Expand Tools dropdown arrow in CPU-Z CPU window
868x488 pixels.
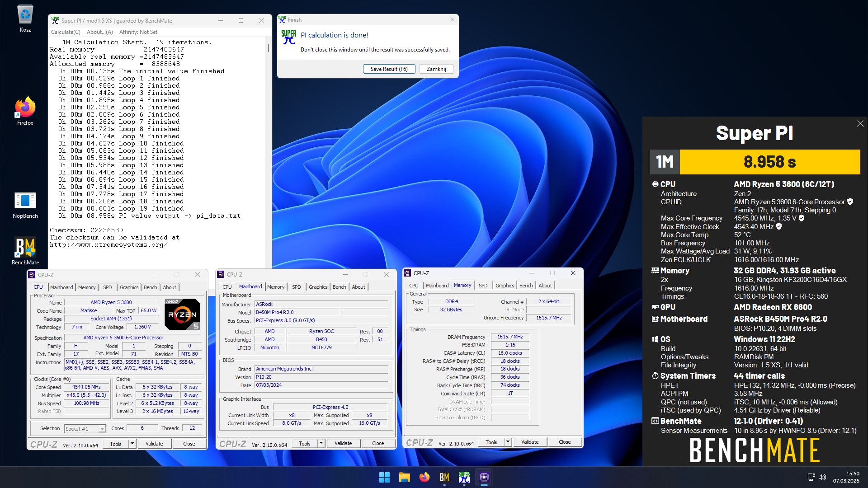pyautogui.click(x=132, y=444)
